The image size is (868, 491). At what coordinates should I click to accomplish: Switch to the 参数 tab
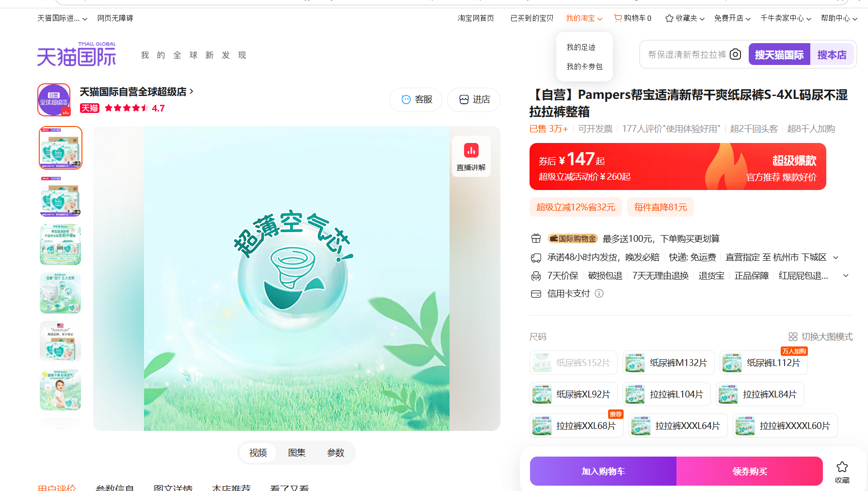pos(336,453)
